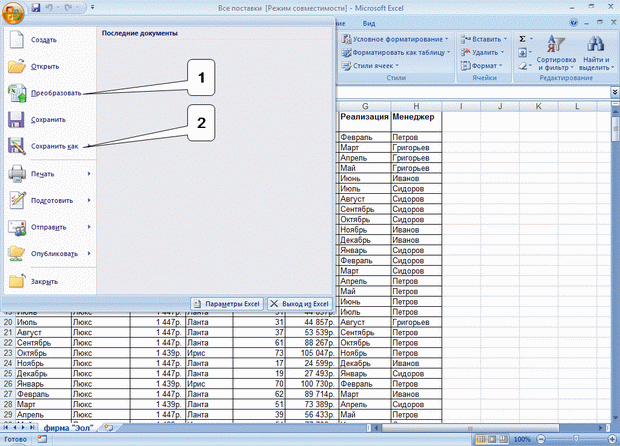The image size is (620, 446).
Task: Go to first sheet navigation arrow
Action: 6,428
